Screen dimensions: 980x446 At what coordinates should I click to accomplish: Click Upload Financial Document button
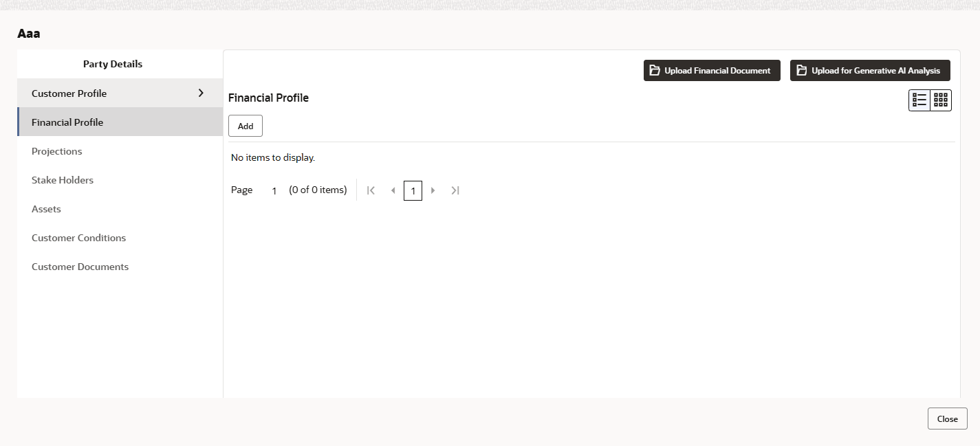click(712, 71)
